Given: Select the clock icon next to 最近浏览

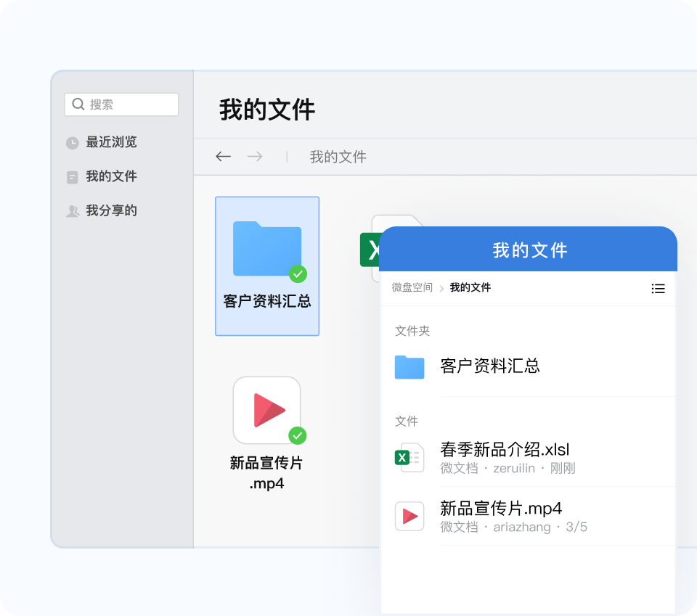Looking at the screenshot, I should [x=73, y=143].
